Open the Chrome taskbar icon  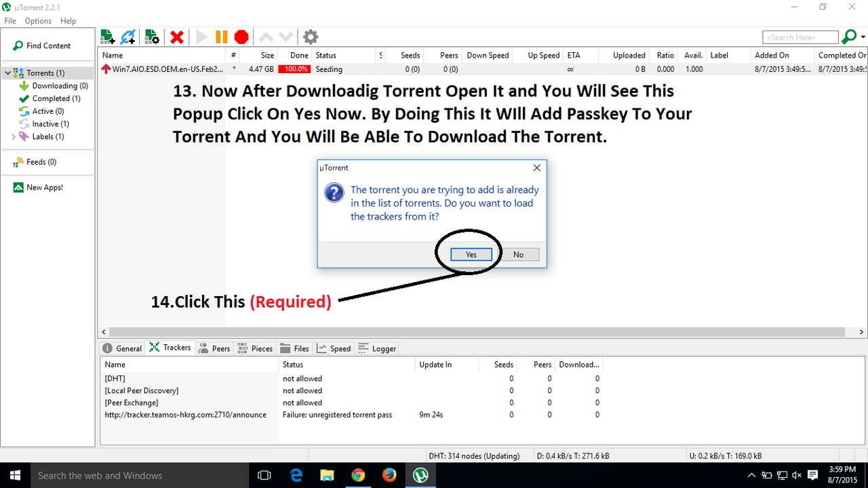point(358,475)
